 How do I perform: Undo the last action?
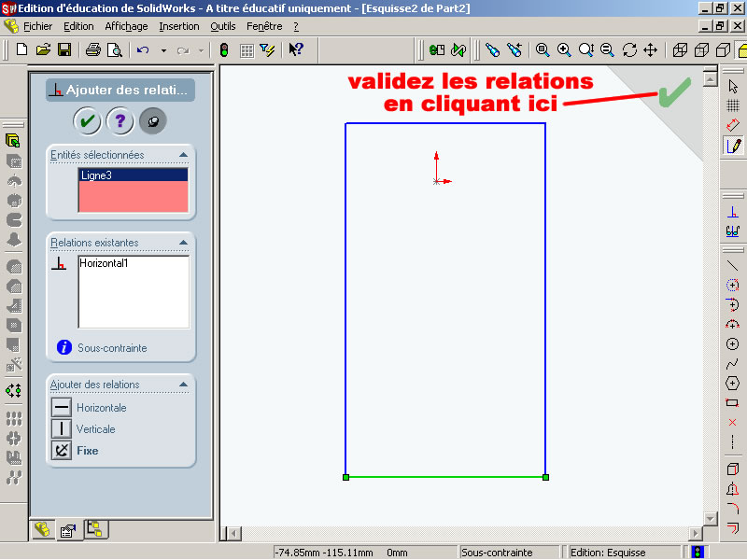coord(143,49)
